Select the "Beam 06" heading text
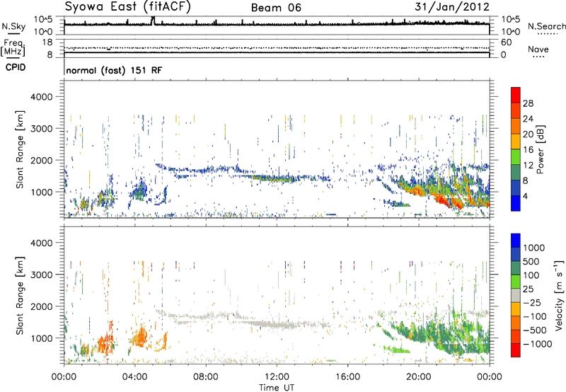This screenshot has width=566, height=392. click(x=276, y=8)
